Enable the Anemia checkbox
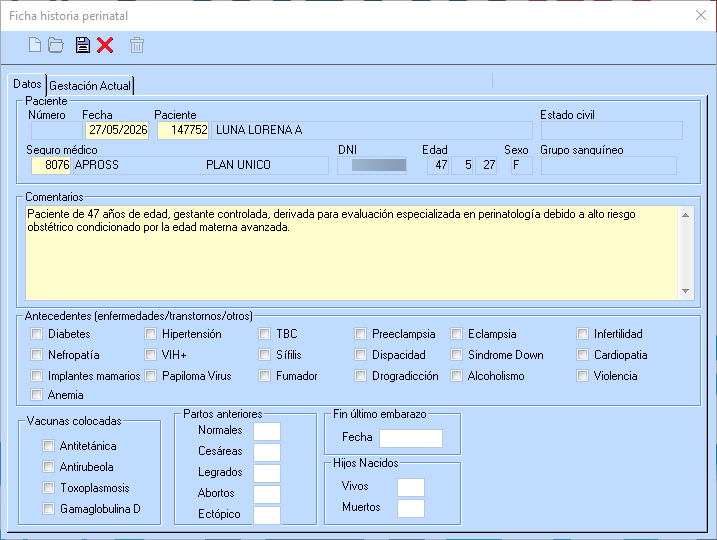The width and height of the screenshot is (717, 540). pyautogui.click(x=37, y=395)
